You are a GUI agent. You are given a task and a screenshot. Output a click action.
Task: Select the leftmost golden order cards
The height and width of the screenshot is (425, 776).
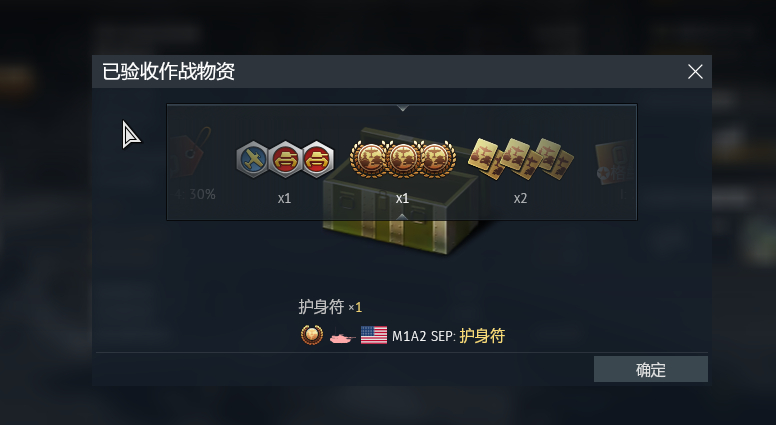click(486, 158)
